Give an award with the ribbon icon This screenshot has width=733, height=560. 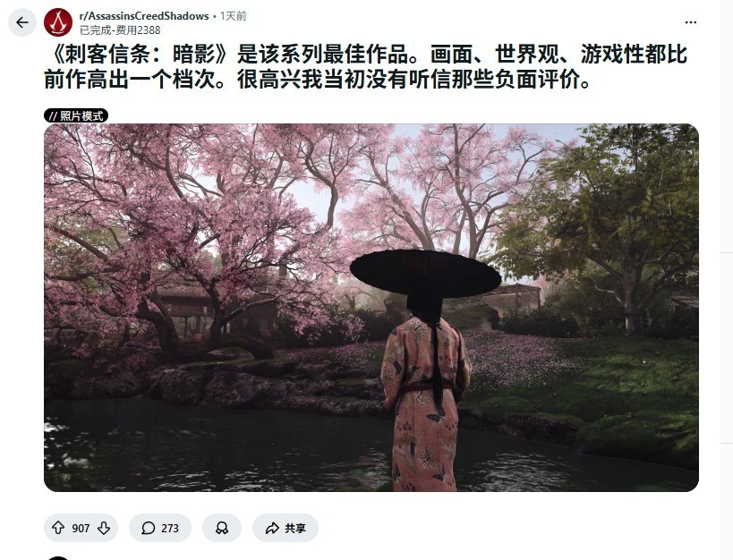click(222, 528)
